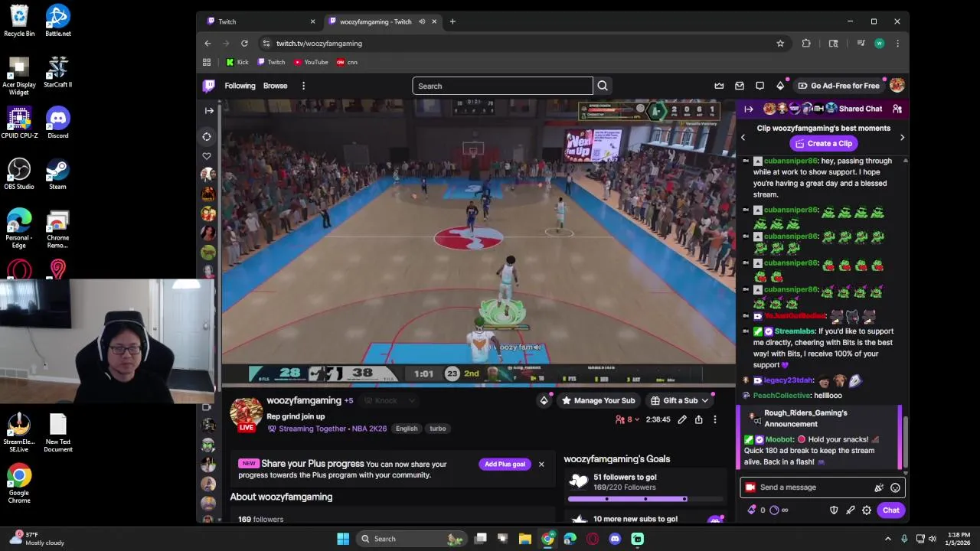Image resolution: width=980 pixels, height=551 pixels.
Task: Open the chat community users icon
Action: (x=897, y=109)
